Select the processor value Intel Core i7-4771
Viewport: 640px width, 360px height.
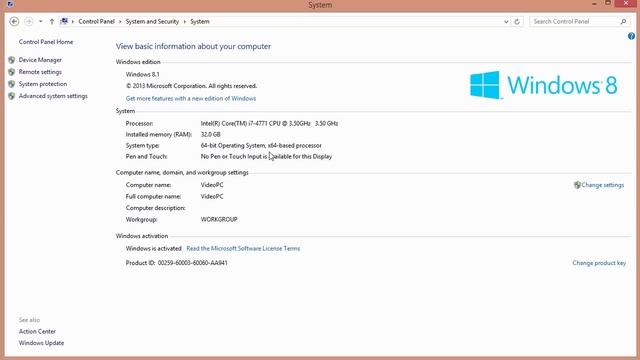pyautogui.click(x=269, y=123)
